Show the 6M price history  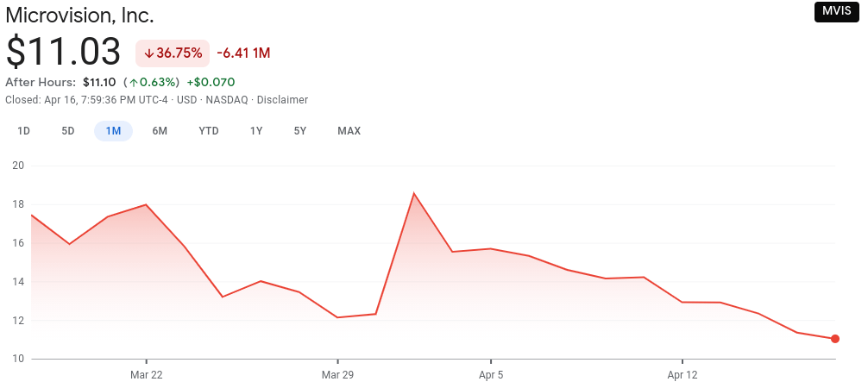pyautogui.click(x=160, y=131)
